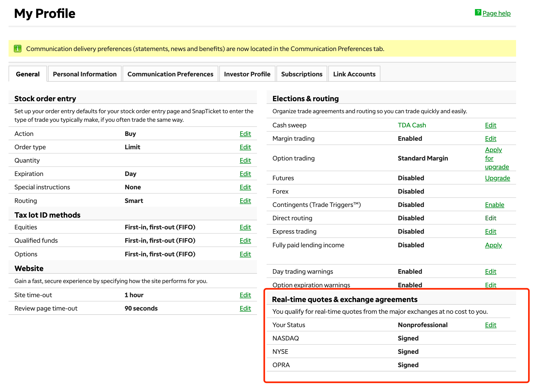Edit the Express trading setting
The height and width of the screenshot is (392, 546).
click(491, 232)
